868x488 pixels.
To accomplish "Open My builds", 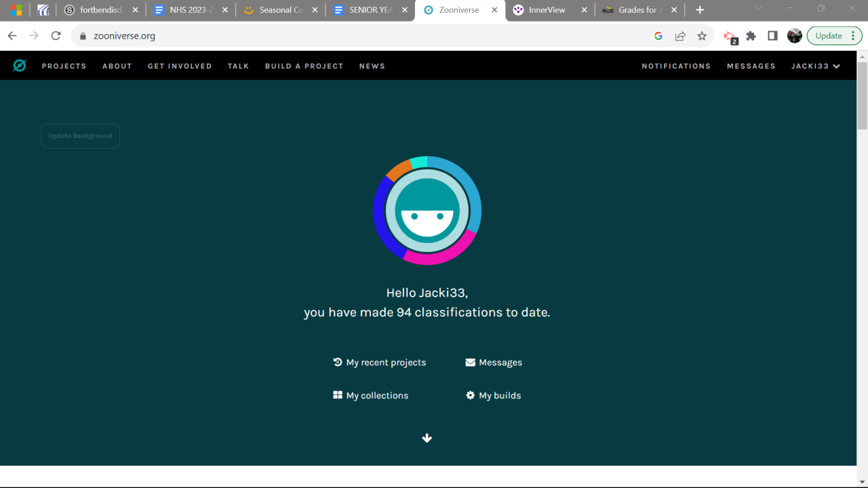I will pos(494,395).
